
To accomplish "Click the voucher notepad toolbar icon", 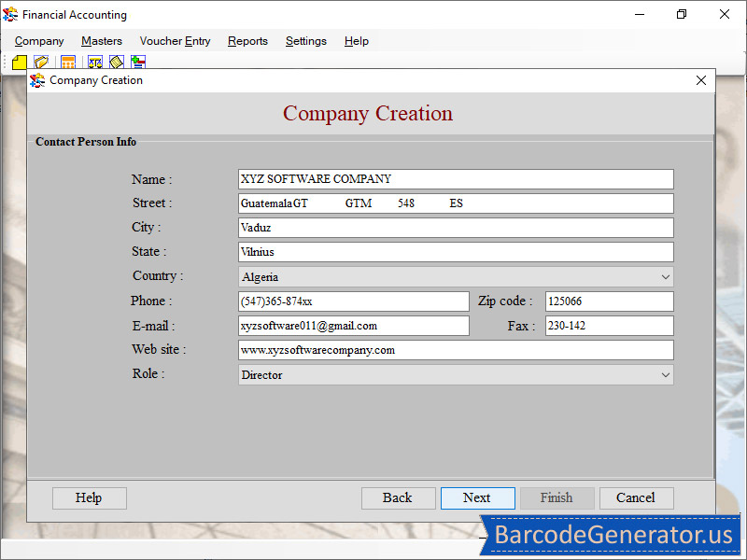I will pyautogui.click(x=116, y=62).
